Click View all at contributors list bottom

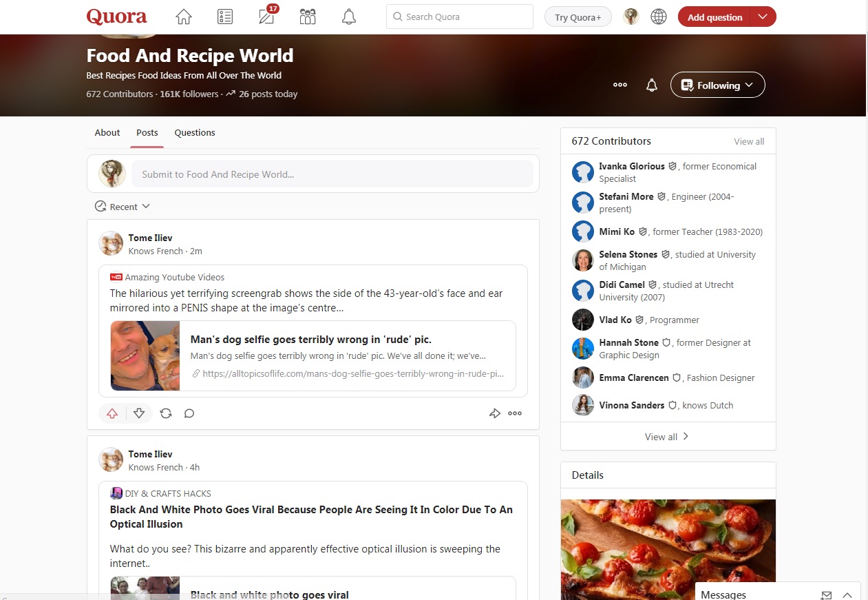tap(667, 437)
